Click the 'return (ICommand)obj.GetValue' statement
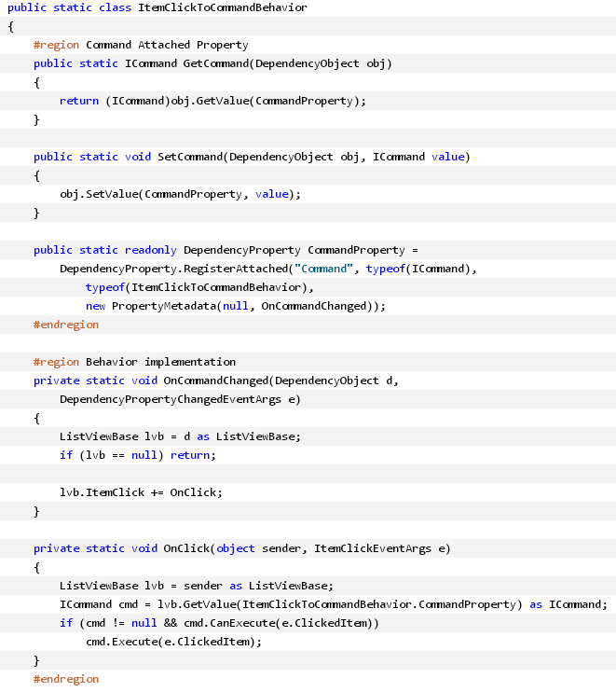The image size is (616, 692). (x=212, y=101)
